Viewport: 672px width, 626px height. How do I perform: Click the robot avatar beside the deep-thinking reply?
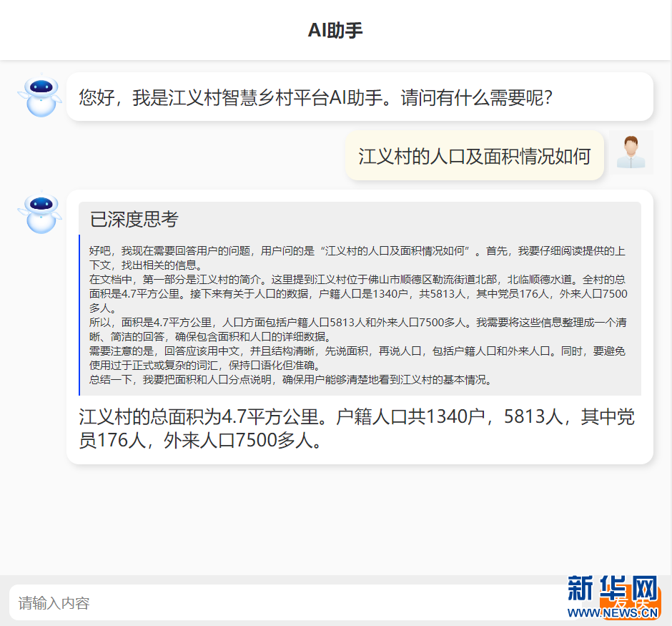tap(40, 213)
